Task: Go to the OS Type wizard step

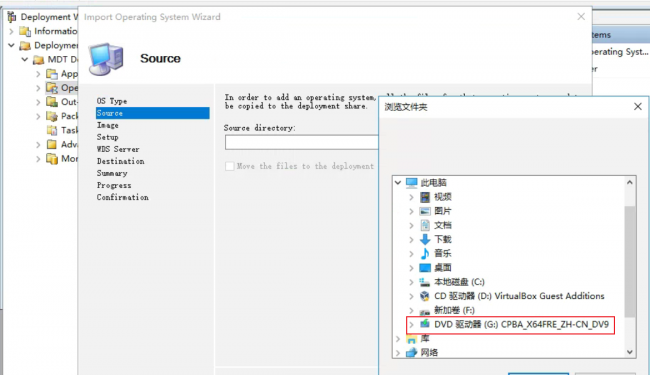Action: pos(112,101)
